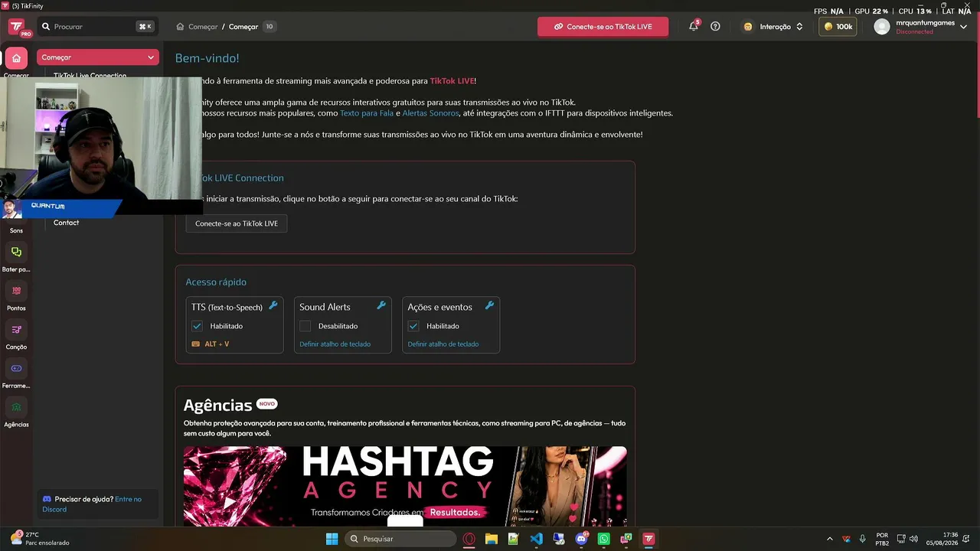Launch Opera browser from taskbar
The width and height of the screenshot is (980, 551).
(469, 539)
